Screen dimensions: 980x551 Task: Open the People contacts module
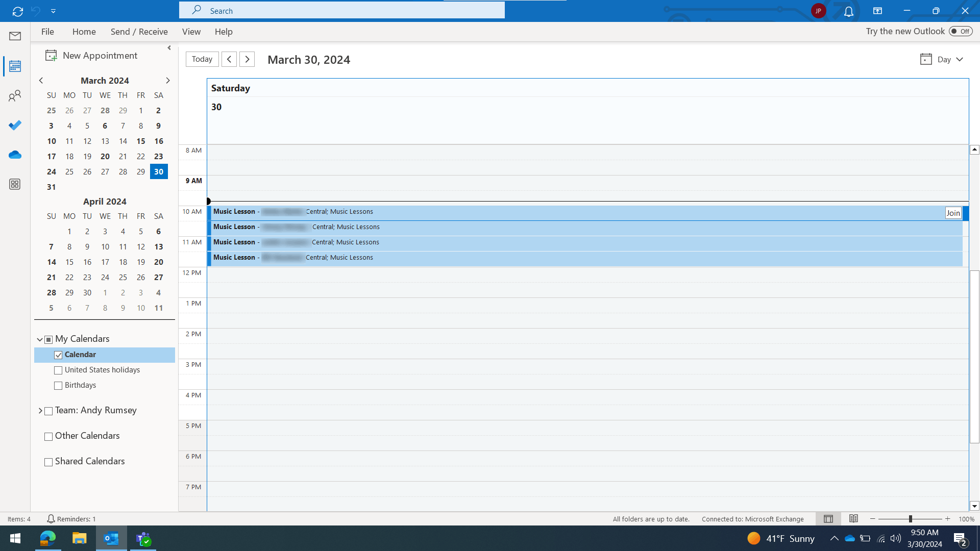(15, 96)
